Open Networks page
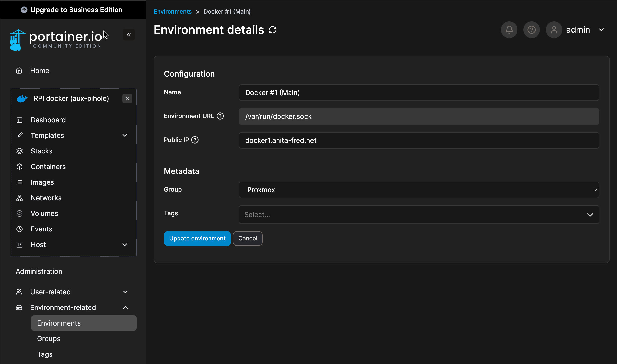The width and height of the screenshot is (617, 364). [46, 198]
